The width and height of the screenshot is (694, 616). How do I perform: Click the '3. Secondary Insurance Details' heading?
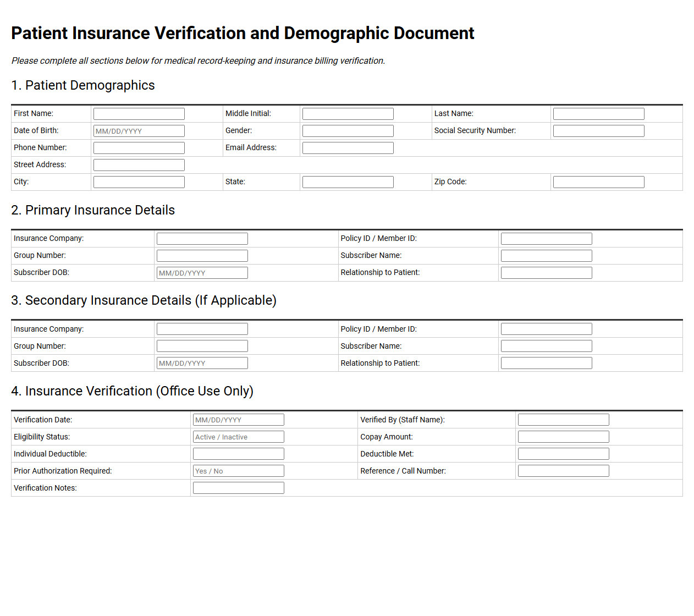[x=144, y=300]
